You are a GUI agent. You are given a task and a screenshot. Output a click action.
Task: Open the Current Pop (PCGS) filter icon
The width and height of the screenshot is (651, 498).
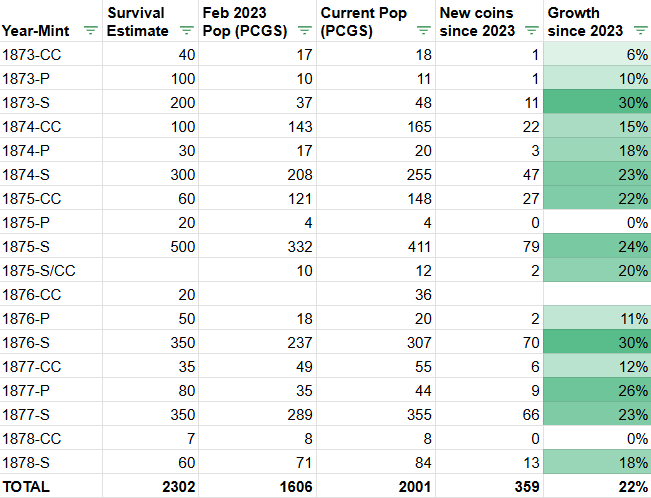[423, 30]
